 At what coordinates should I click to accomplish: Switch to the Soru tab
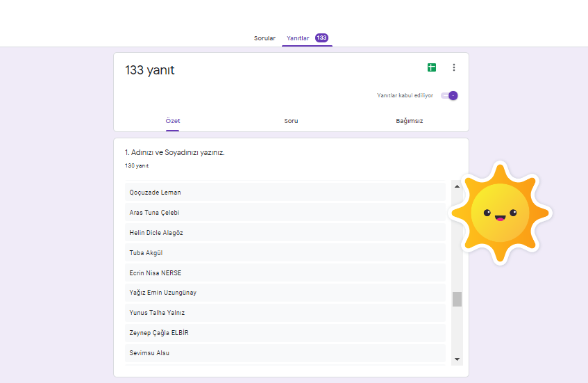pos(291,121)
